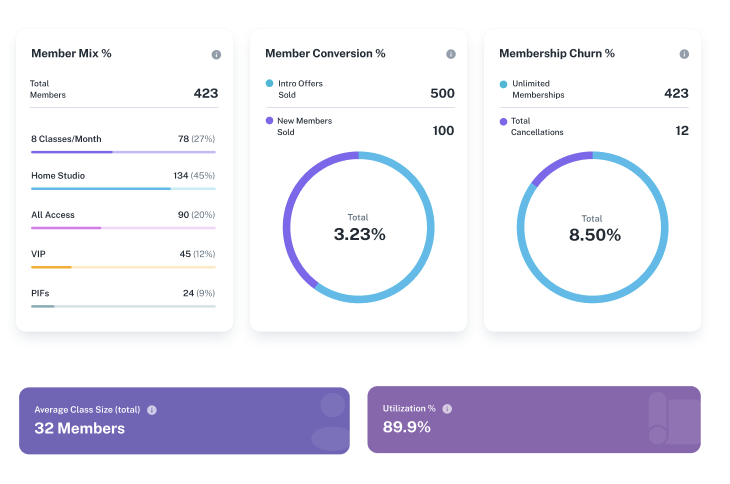Screen dimensions: 730x484
Task: Click the blue Intro Offers Sold legend dot
Action: click(x=269, y=84)
